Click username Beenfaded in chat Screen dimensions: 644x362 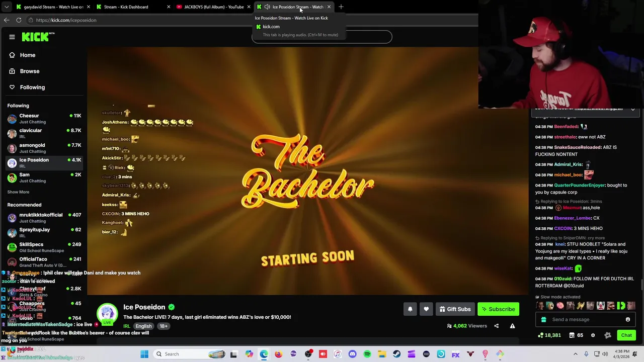(x=566, y=127)
